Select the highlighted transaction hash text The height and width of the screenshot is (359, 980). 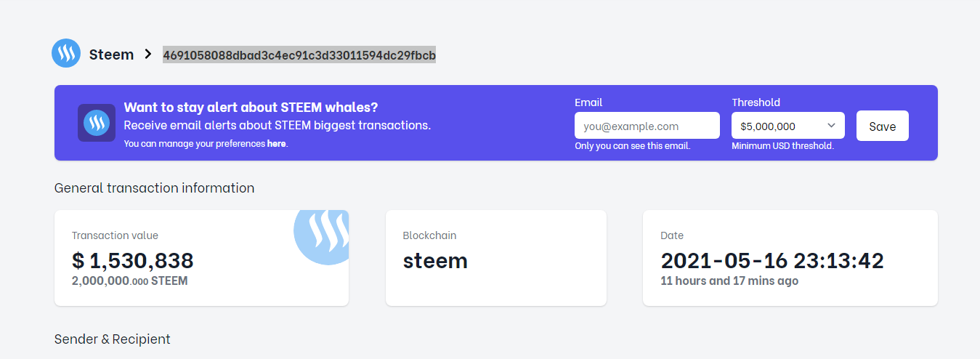(x=299, y=55)
